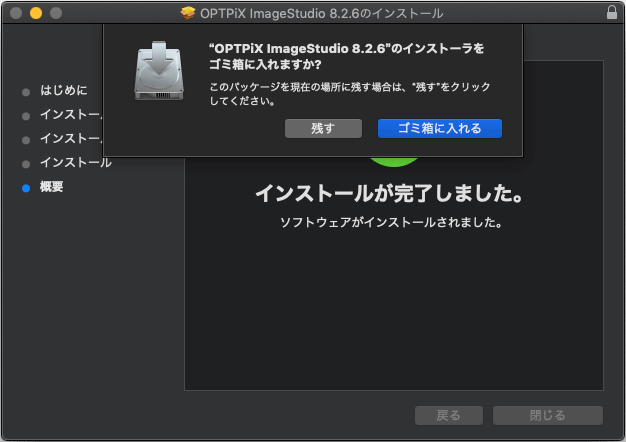The height and width of the screenshot is (442, 626).
Task: Click the ゴミ箱に入れる button
Action: point(440,128)
